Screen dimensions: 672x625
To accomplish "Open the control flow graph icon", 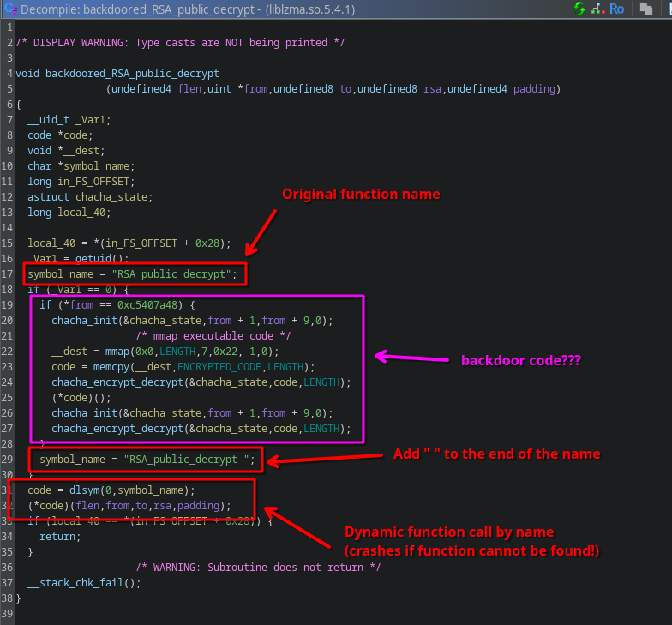I will coord(597,9).
